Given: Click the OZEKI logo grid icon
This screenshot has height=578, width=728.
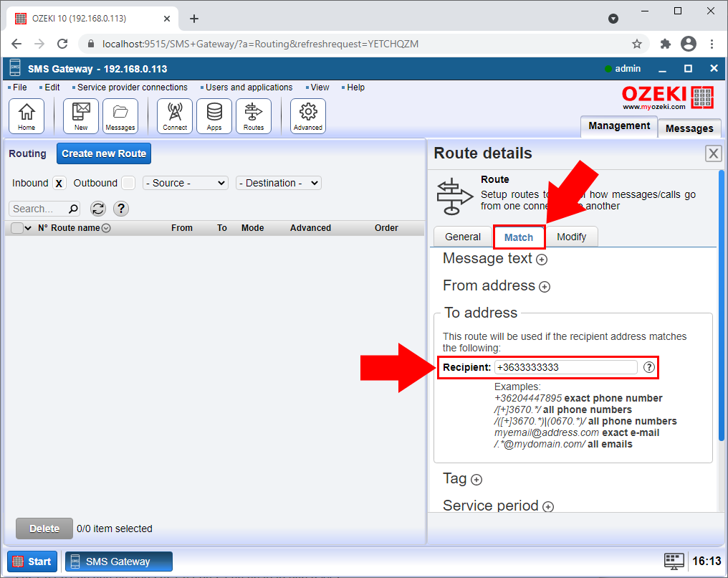Looking at the screenshot, I should [x=702, y=98].
